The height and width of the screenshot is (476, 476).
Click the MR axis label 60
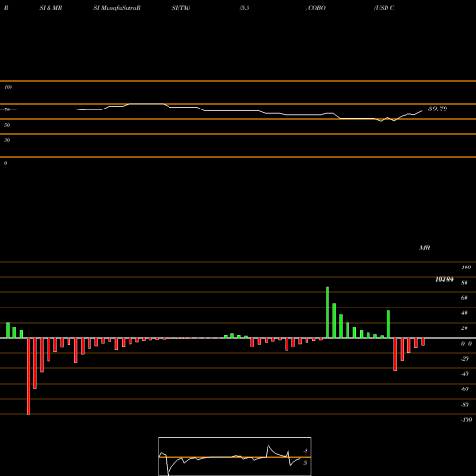tap(465, 298)
